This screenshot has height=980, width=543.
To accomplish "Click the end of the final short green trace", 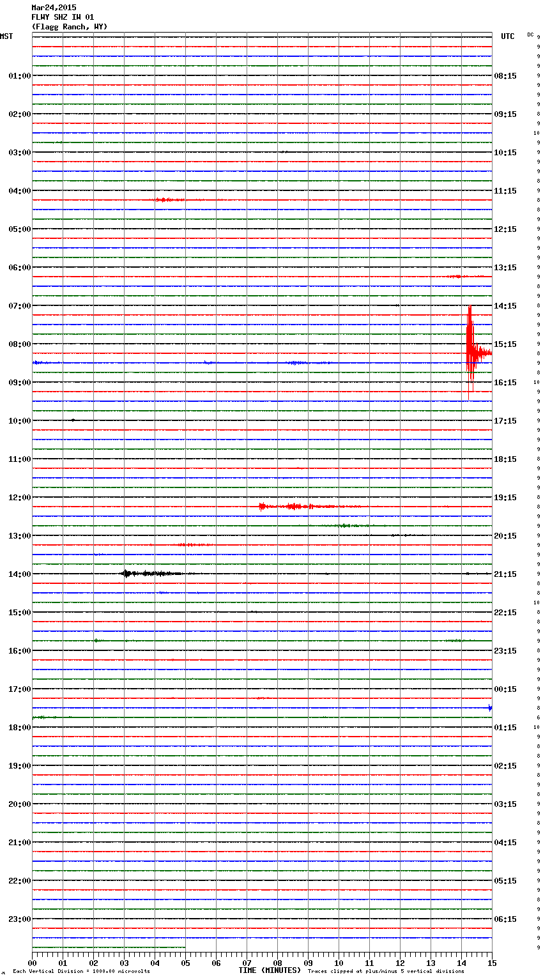I will point(185,947).
